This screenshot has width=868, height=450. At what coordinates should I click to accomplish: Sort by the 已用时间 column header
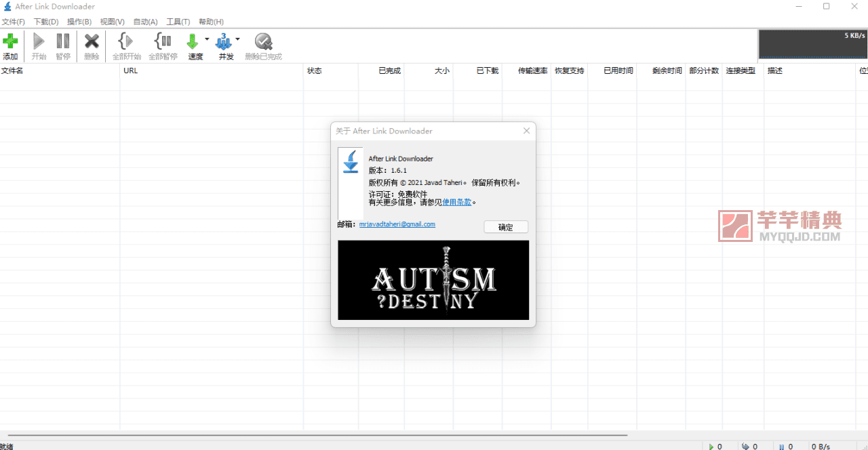[x=612, y=70]
